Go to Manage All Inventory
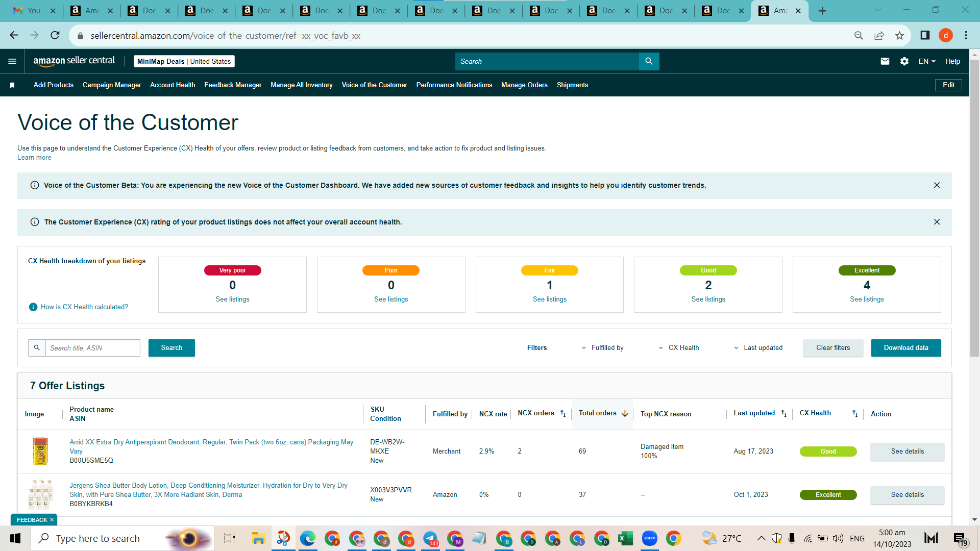Image resolution: width=980 pixels, height=551 pixels. [302, 85]
